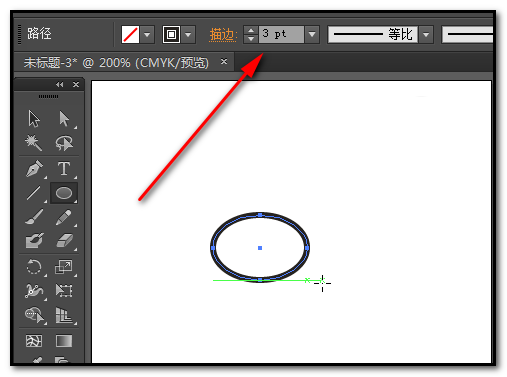Viewport: 507px width, 377px height.
Task: Choose the Scale tool
Action: click(x=64, y=267)
